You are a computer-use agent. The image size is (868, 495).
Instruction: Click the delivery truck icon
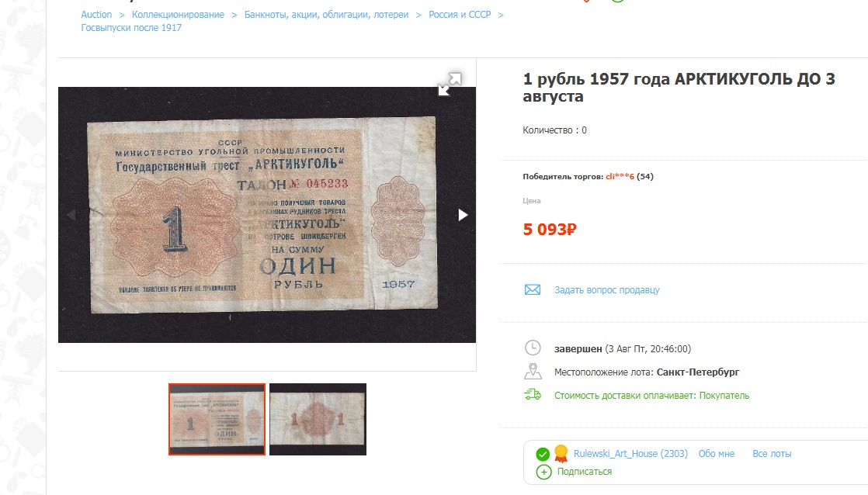[x=533, y=395]
